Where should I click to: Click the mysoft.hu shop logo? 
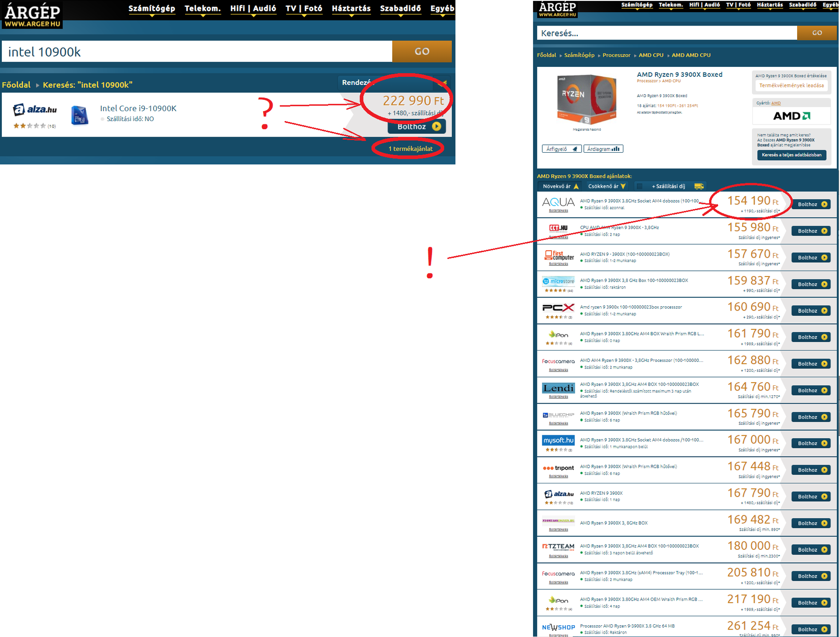(558, 441)
